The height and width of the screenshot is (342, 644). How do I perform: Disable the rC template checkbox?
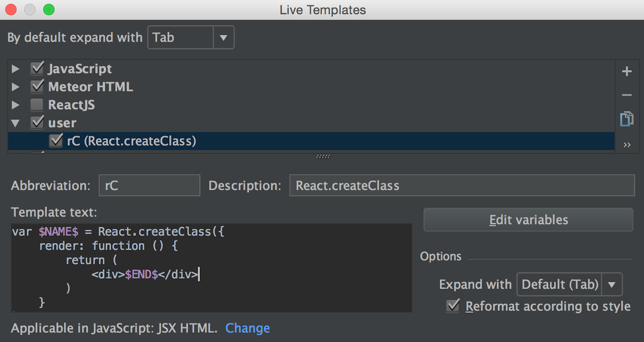55,141
